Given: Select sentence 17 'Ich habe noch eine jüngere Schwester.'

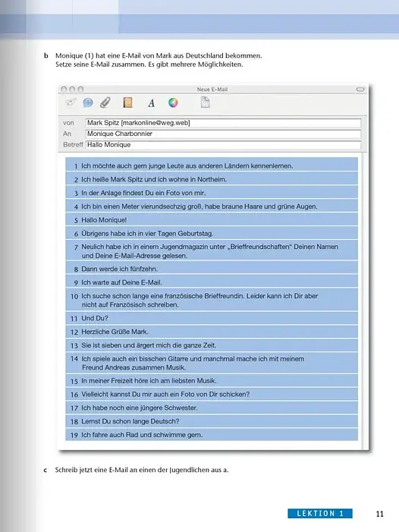Looking at the screenshot, I should [x=212, y=408].
